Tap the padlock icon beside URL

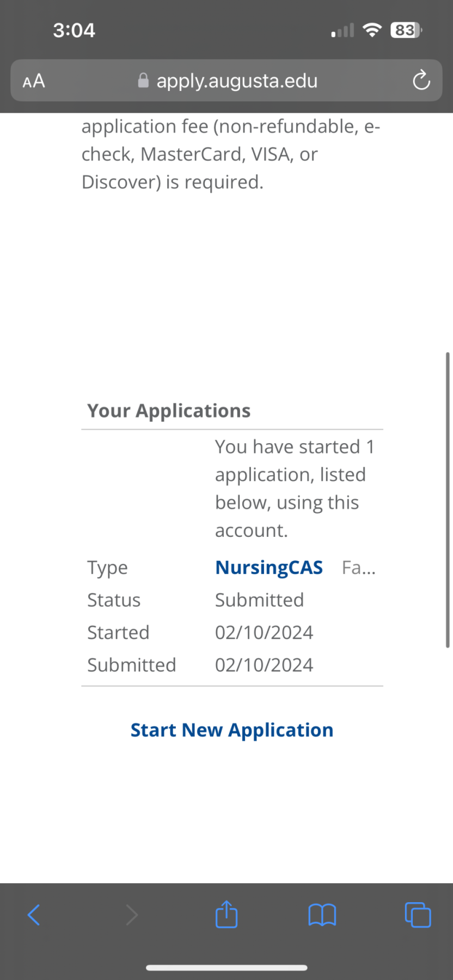[143, 81]
